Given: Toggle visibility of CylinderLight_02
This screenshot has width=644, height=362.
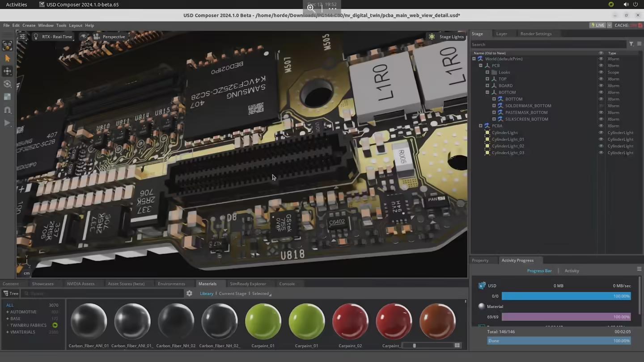Looking at the screenshot, I should point(601,146).
